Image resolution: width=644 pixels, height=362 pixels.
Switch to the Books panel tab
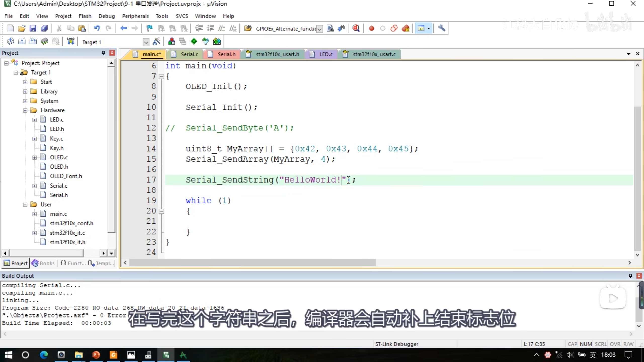click(43, 263)
